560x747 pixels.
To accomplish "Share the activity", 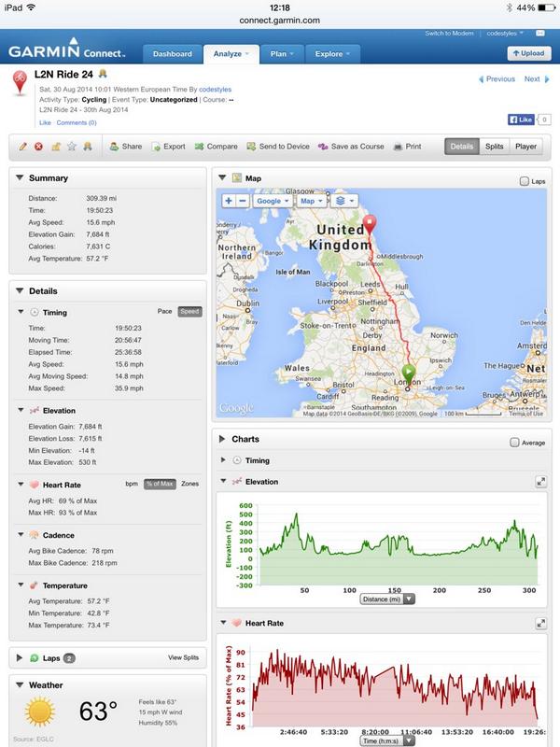I will click(x=126, y=147).
